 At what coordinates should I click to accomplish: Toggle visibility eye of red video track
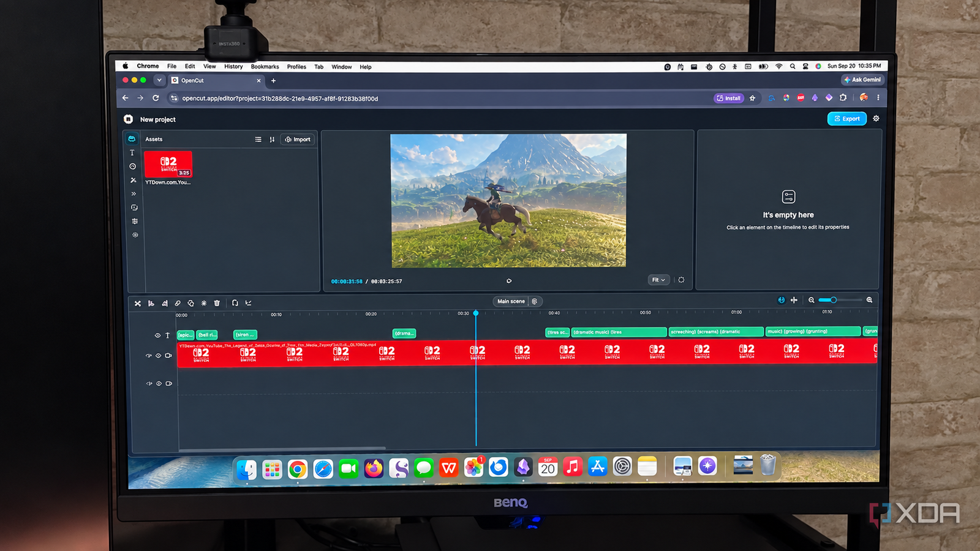(x=159, y=356)
